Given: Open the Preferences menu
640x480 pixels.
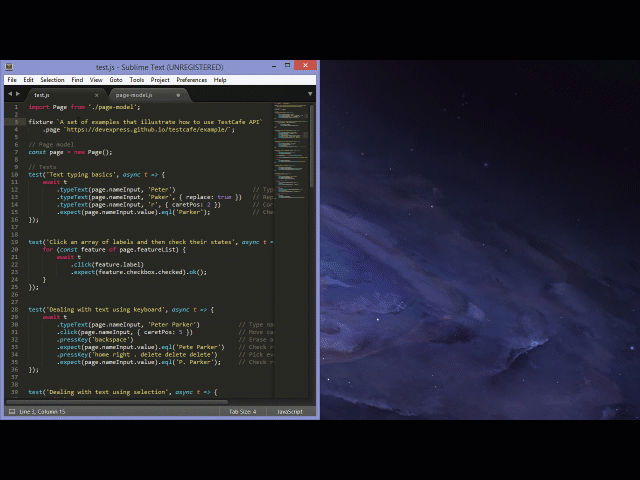Looking at the screenshot, I should click(192, 80).
